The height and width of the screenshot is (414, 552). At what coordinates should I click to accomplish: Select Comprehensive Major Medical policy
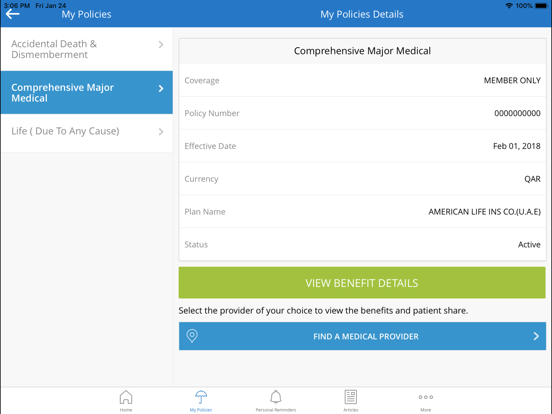click(87, 92)
